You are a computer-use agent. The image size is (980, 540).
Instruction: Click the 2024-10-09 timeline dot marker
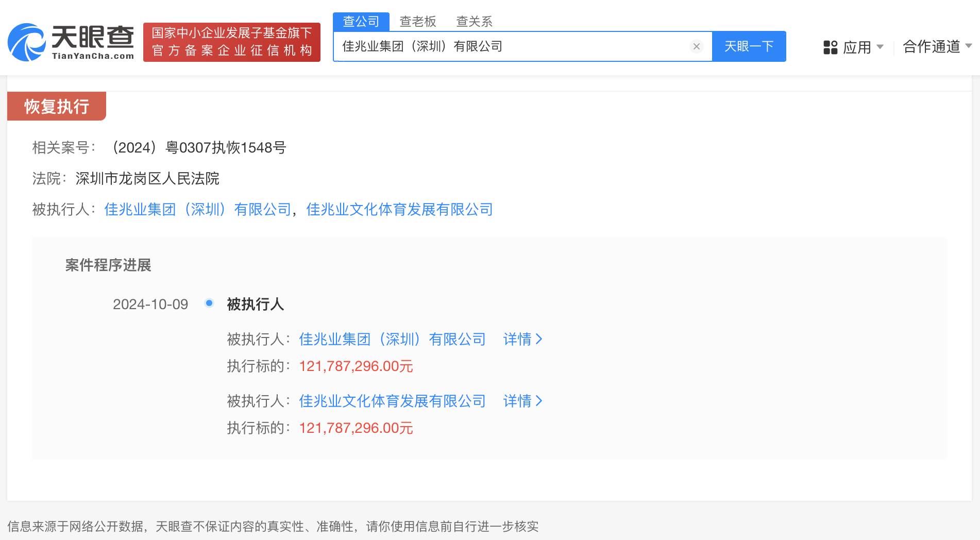(x=209, y=303)
